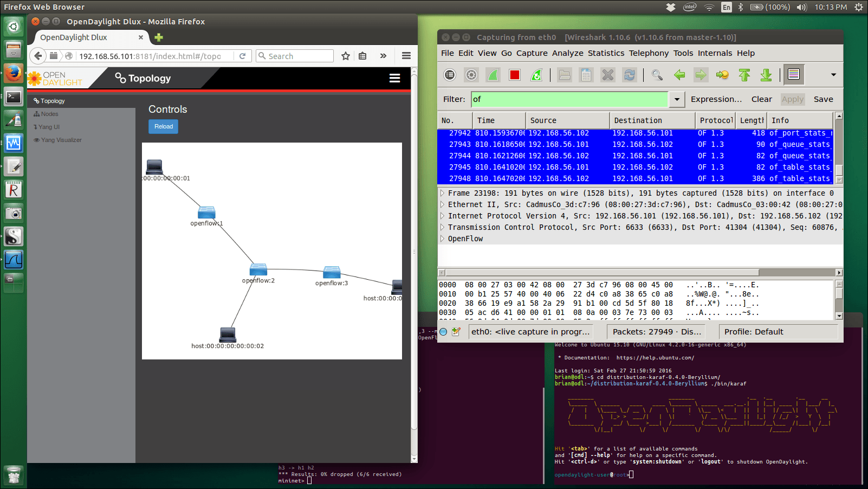This screenshot has height=489, width=868.
Task: Open Firefox toolbar overflow chevron
Action: (383, 56)
